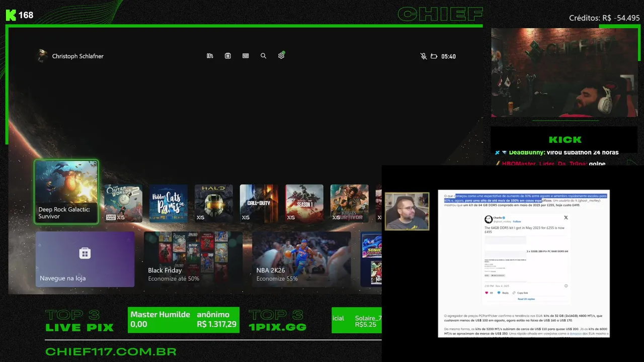
Task: Click the KICK chat header
Action: pos(565,140)
